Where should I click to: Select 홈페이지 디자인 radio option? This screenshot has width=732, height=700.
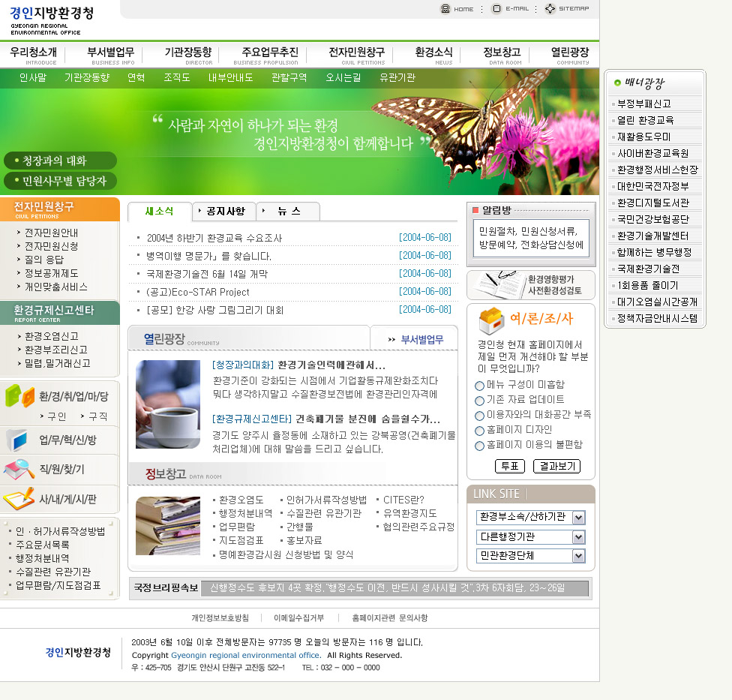(x=480, y=431)
